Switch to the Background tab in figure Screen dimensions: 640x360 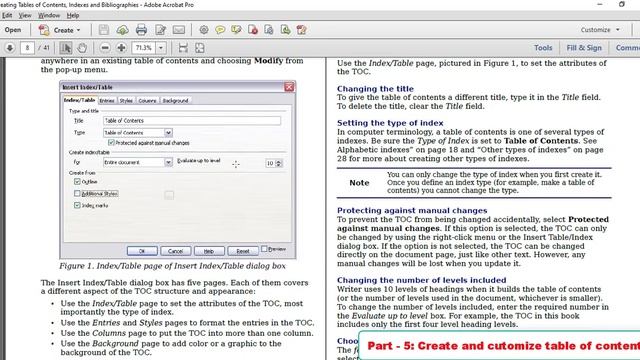pyautogui.click(x=176, y=100)
